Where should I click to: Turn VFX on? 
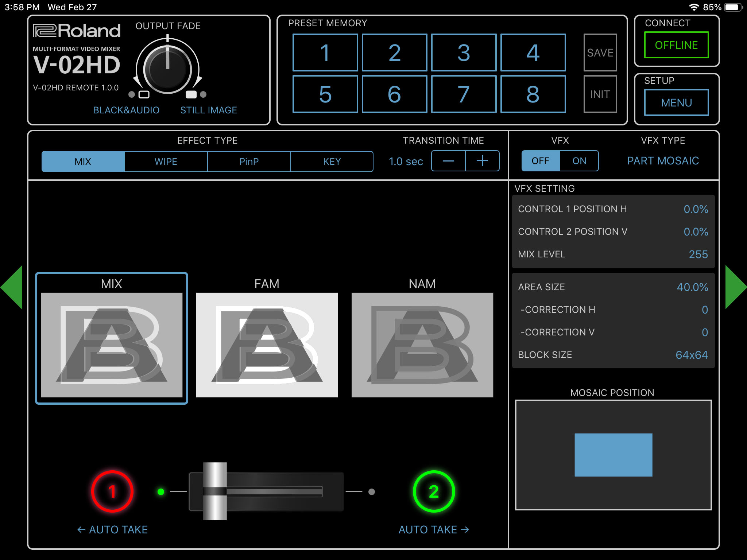click(x=579, y=161)
